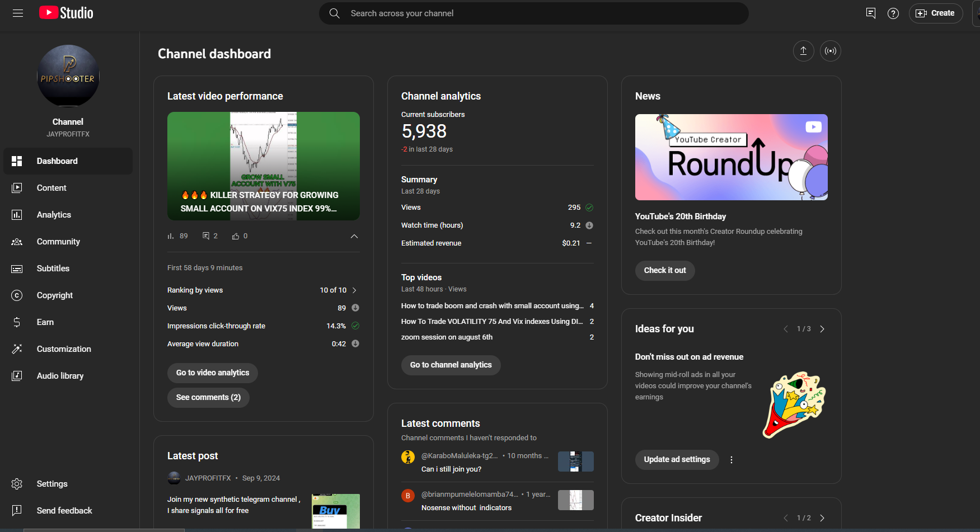
Task: Click Update ad settings button
Action: point(677,460)
